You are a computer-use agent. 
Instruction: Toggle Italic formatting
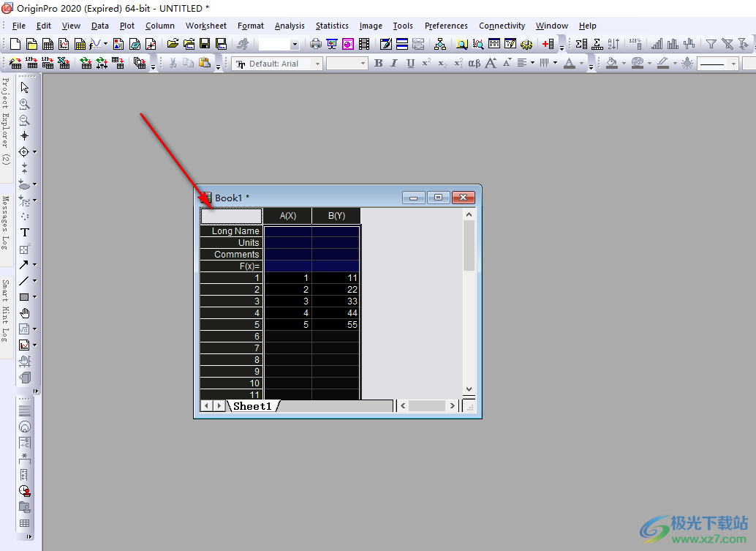(x=394, y=63)
